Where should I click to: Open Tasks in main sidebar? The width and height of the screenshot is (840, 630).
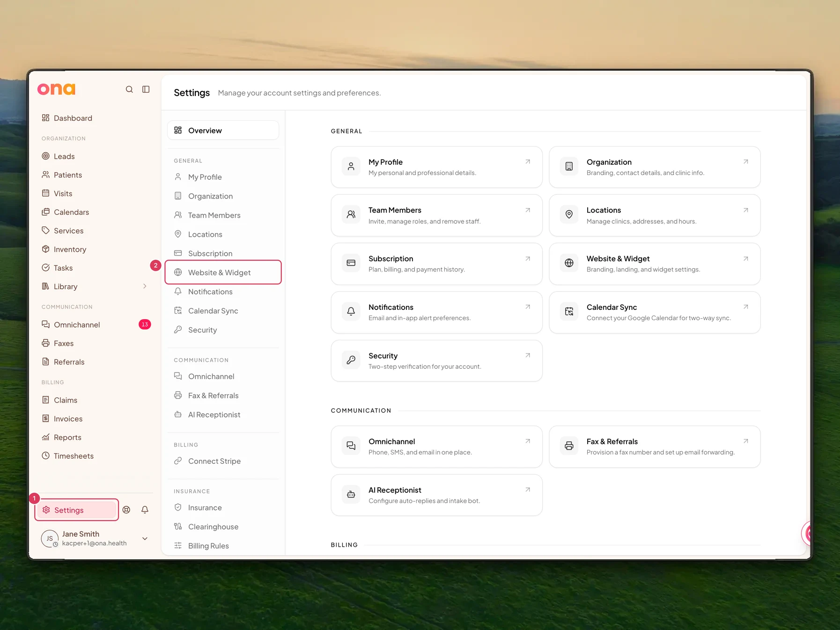point(95,268)
